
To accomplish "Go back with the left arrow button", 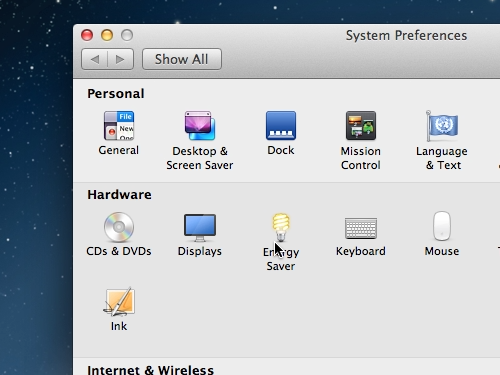I will (x=94, y=59).
